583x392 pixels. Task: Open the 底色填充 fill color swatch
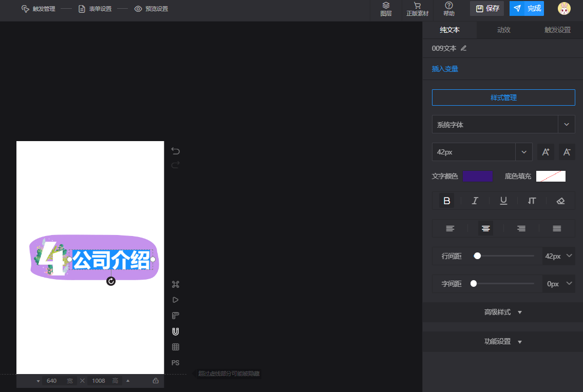click(x=551, y=176)
